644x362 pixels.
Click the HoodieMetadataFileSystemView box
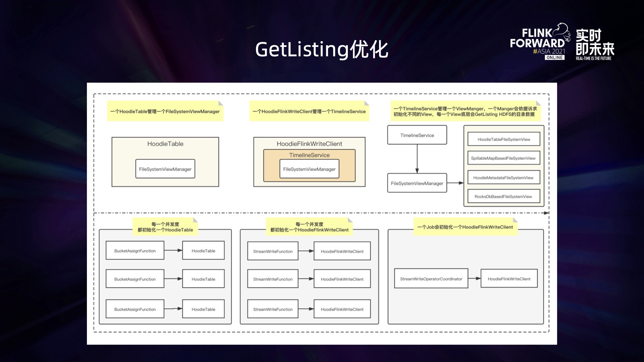[503, 178]
